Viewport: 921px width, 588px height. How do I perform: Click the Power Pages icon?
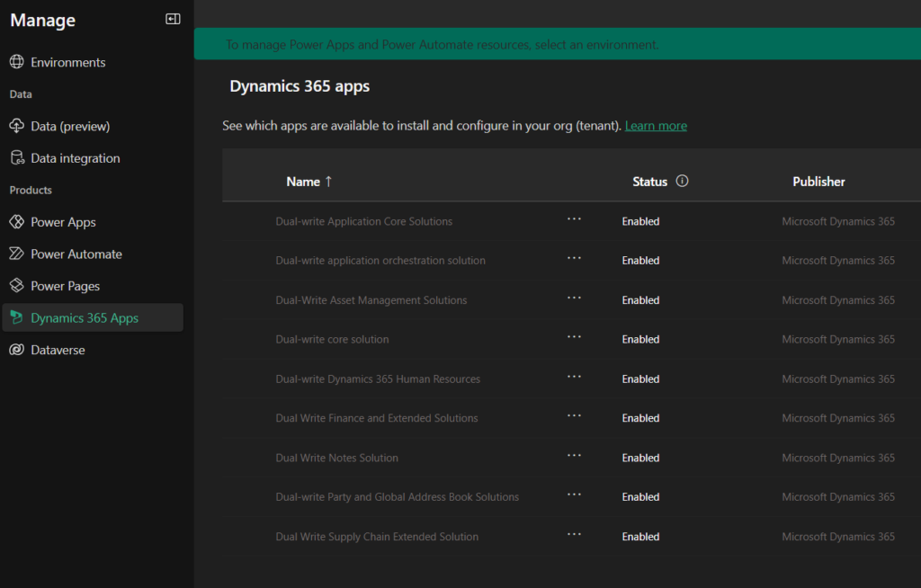(x=16, y=286)
